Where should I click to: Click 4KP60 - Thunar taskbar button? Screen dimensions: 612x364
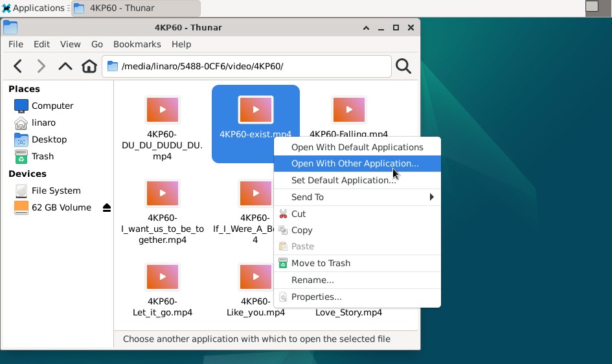pyautogui.click(x=136, y=8)
